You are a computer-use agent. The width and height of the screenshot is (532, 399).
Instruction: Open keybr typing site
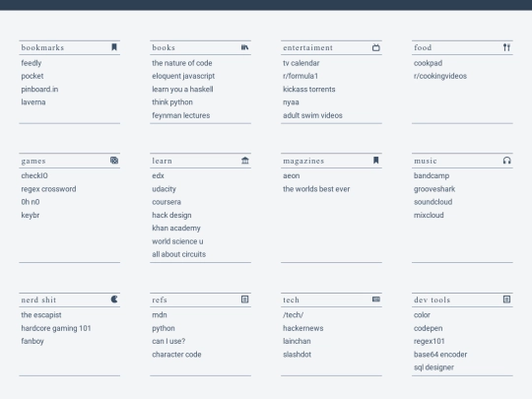pyautogui.click(x=31, y=215)
